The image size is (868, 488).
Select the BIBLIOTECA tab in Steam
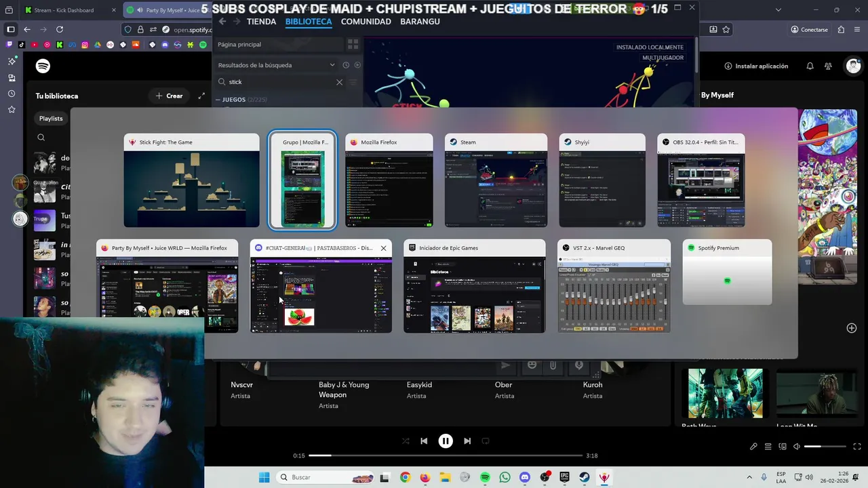(x=309, y=22)
